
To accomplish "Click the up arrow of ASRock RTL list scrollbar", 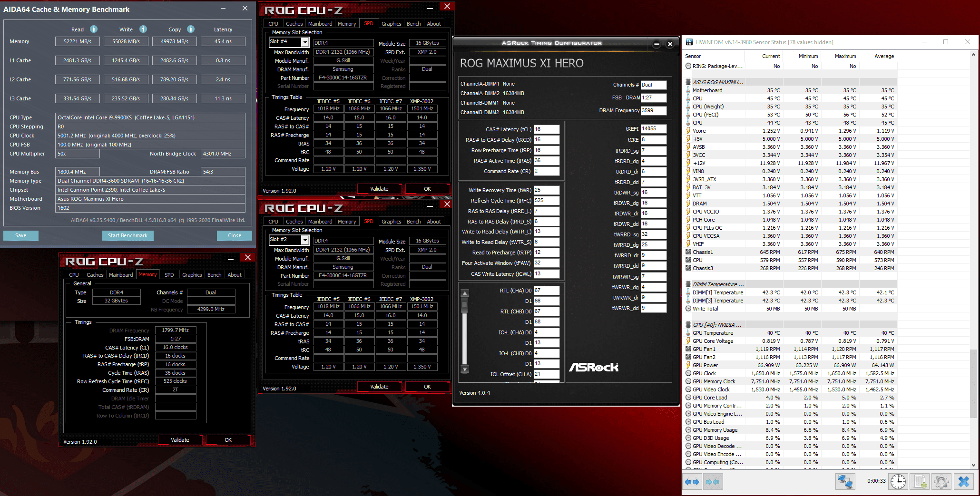I will pyautogui.click(x=465, y=293).
